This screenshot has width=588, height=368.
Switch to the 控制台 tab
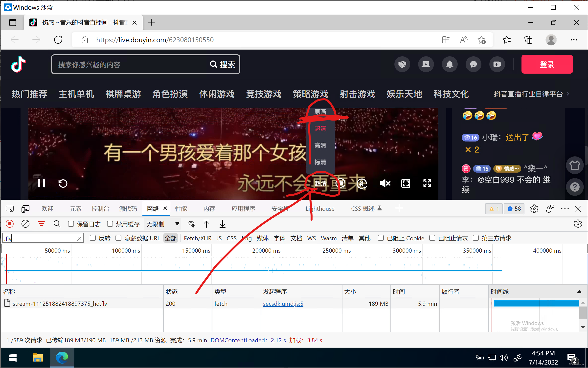100,209
